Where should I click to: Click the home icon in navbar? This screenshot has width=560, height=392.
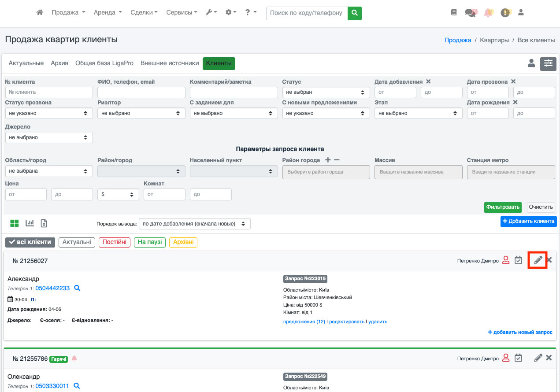tap(40, 13)
